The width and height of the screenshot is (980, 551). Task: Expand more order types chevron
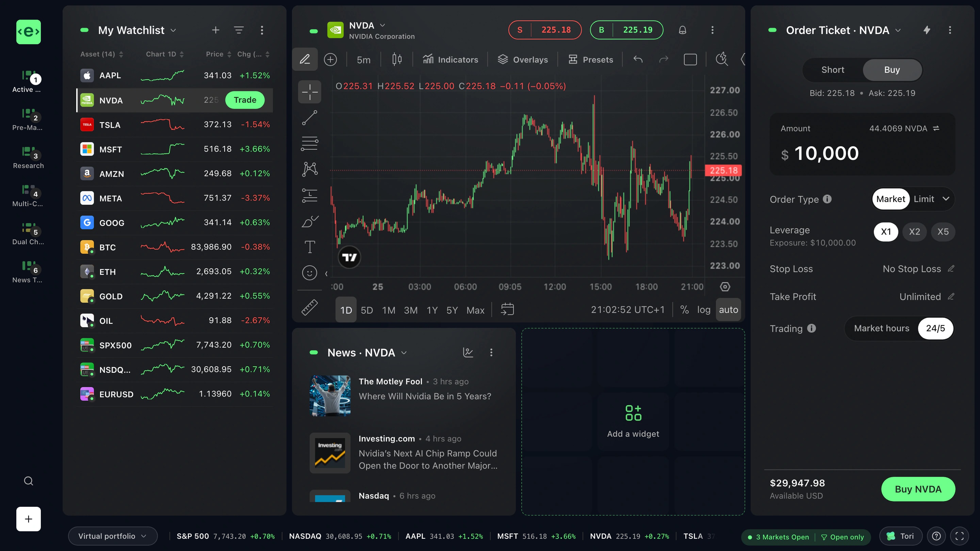[946, 199]
